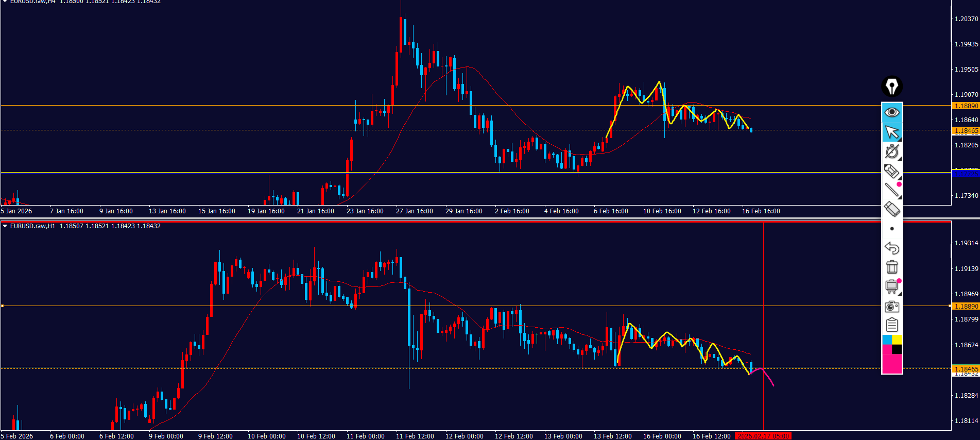Pick the cyan color swatch
The width and height of the screenshot is (980, 440).
pyautogui.click(x=887, y=340)
